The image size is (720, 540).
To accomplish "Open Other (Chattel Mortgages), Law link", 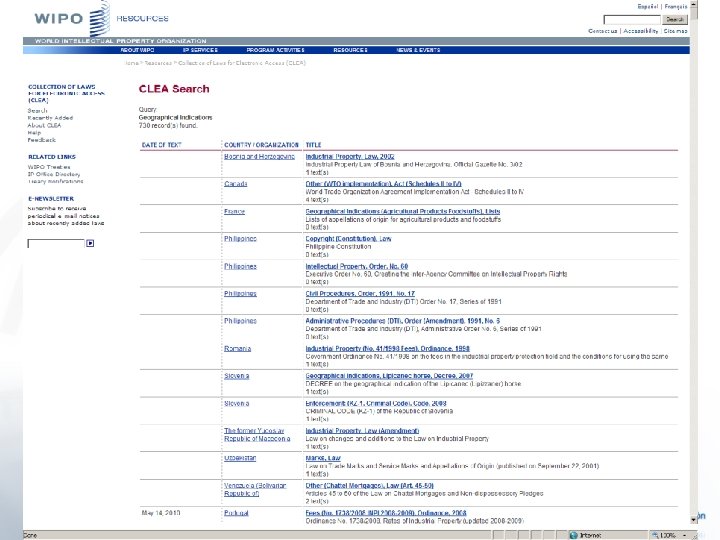I will coord(370,485).
